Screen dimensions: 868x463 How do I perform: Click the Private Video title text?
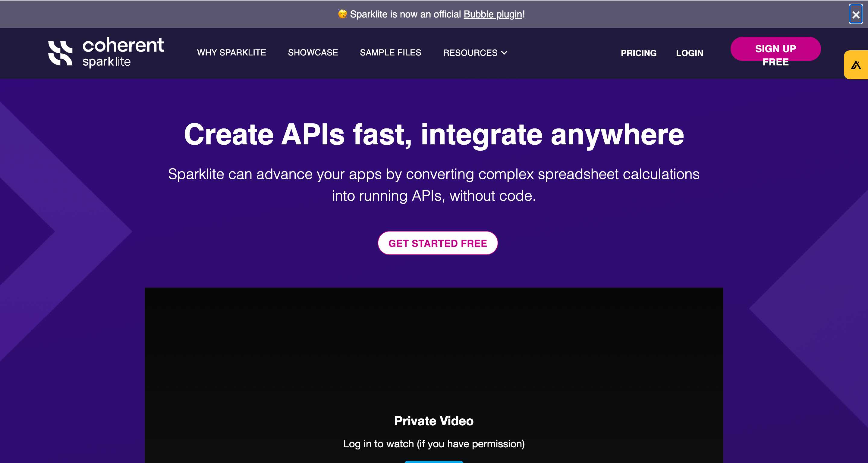434,421
